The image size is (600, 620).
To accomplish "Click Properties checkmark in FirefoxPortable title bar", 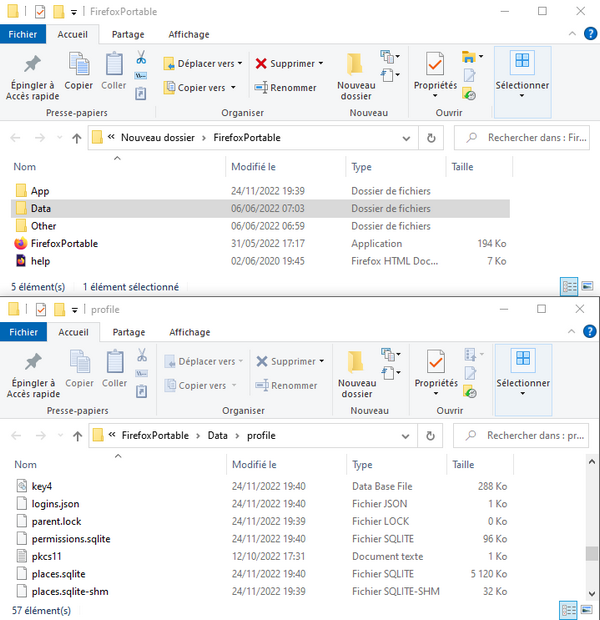I will [x=40, y=12].
